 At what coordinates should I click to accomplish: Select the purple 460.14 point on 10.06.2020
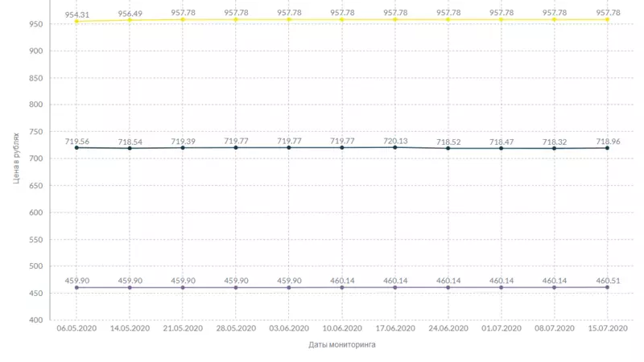[342, 287]
